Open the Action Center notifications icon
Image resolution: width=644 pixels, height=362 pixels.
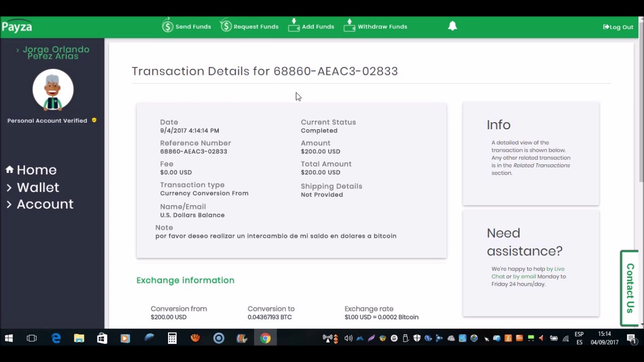coord(631,338)
